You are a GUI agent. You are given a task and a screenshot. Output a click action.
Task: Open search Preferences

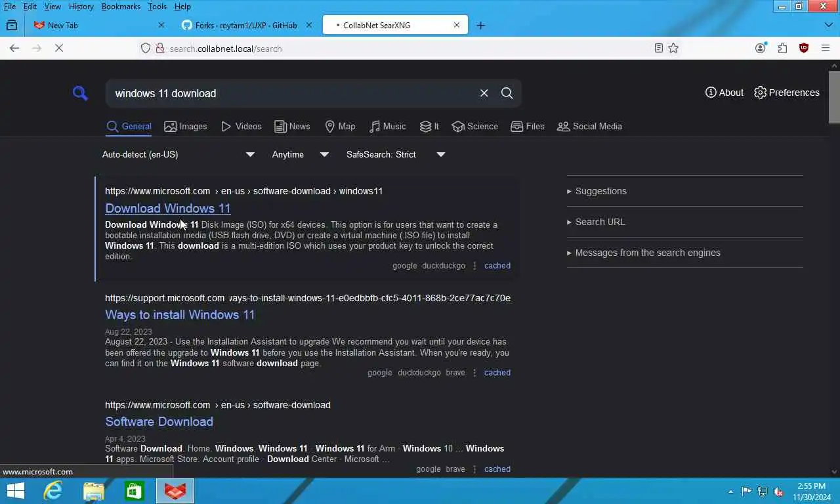786,93
